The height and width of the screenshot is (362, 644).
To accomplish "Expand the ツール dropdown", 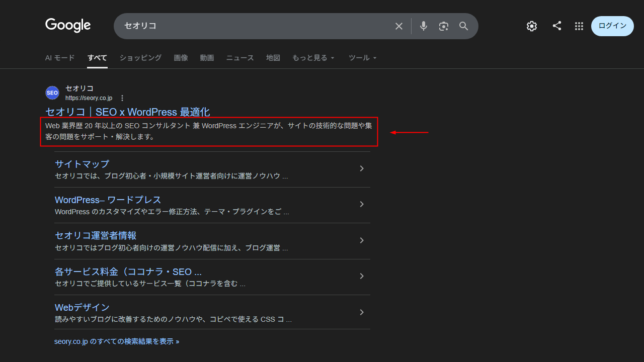I will pyautogui.click(x=363, y=58).
